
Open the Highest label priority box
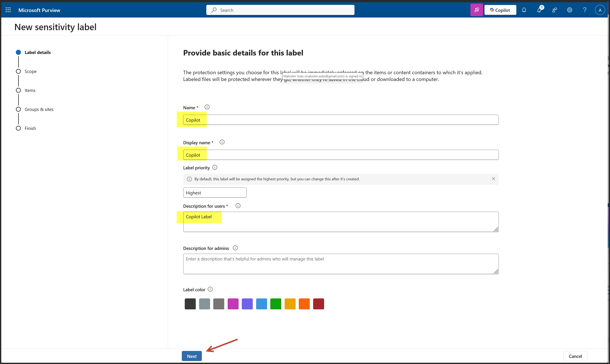[x=215, y=193]
